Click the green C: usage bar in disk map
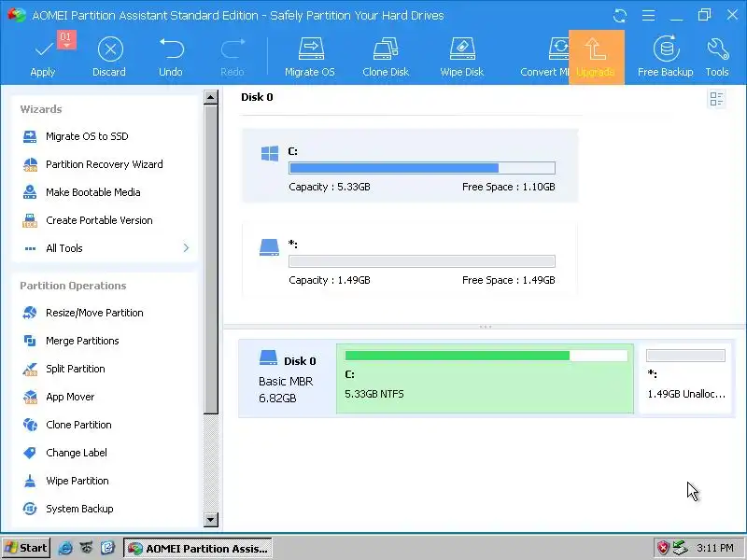 tap(486, 356)
